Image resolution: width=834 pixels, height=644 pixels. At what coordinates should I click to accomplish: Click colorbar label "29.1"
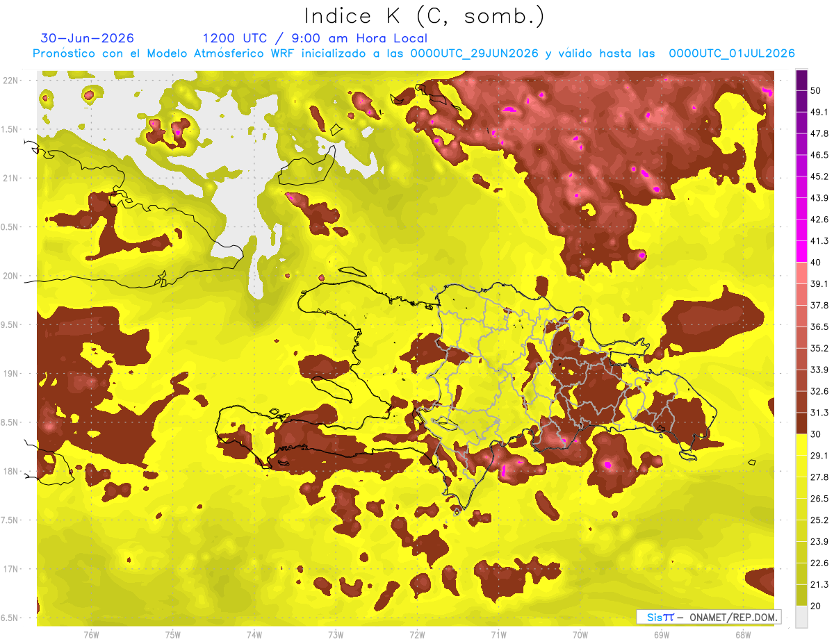pos(820,455)
